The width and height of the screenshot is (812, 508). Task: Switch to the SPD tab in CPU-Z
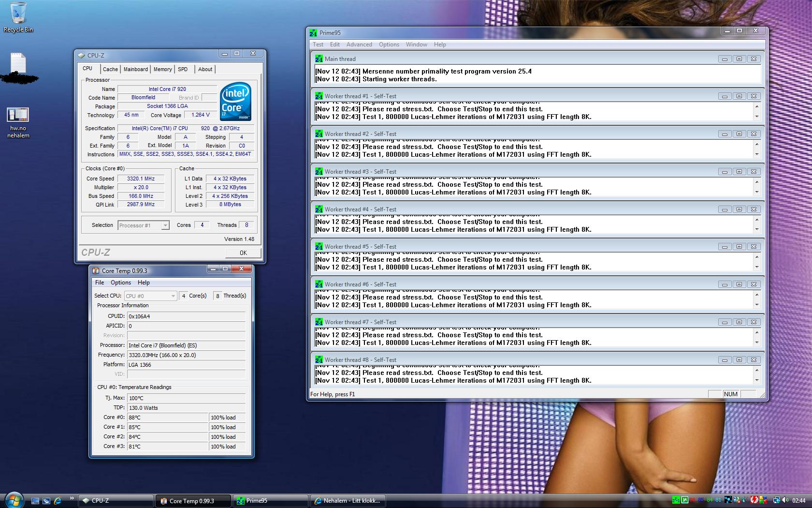click(x=183, y=69)
